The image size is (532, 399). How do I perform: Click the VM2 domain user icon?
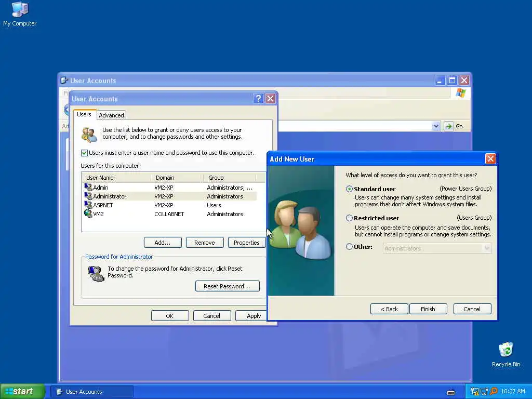pyautogui.click(x=88, y=214)
